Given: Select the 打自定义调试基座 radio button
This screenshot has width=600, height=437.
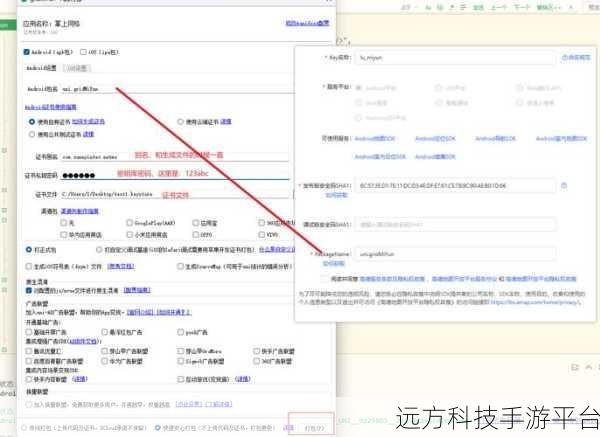Looking at the screenshot, I should [x=99, y=249].
